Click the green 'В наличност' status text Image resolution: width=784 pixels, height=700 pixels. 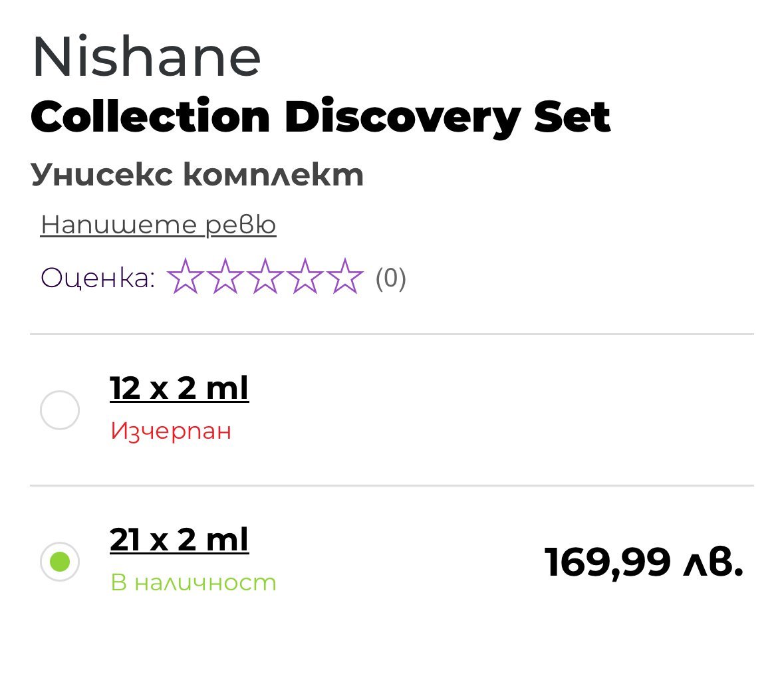[x=193, y=582]
